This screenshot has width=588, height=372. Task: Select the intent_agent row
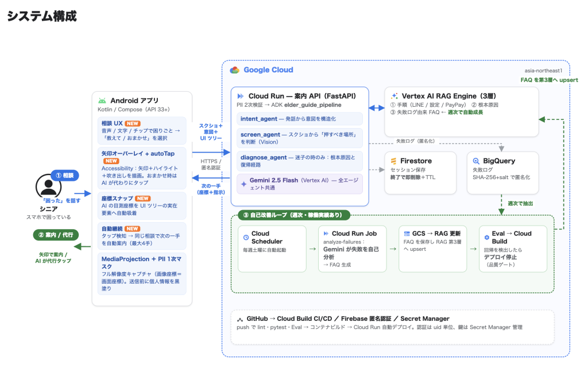(x=300, y=119)
